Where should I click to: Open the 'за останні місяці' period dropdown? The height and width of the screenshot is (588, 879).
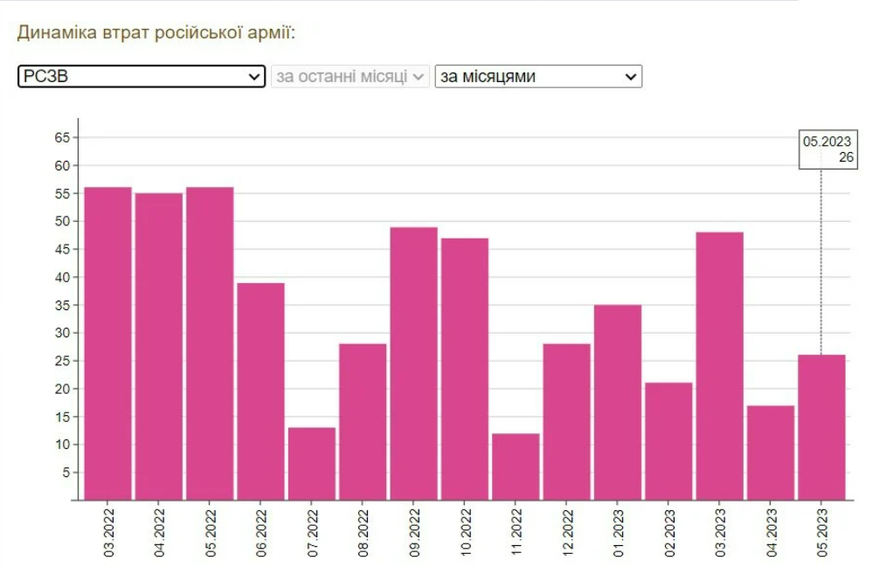(350, 77)
